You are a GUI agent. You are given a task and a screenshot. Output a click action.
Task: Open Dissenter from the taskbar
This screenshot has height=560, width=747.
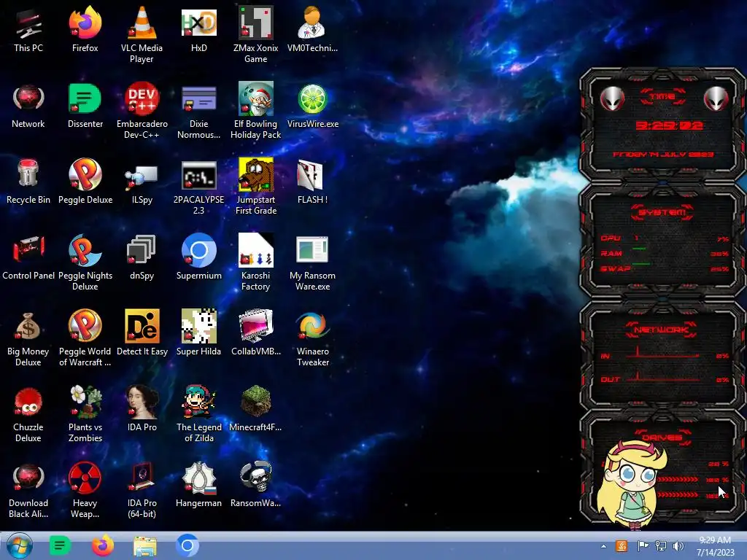pyautogui.click(x=60, y=545)
